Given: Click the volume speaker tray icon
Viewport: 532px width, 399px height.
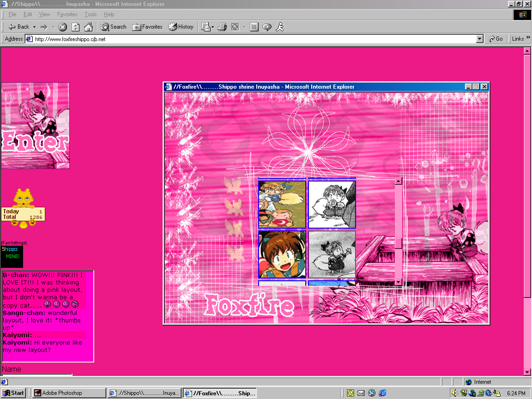Looking at the screenshot, I should tap(454, 393).
